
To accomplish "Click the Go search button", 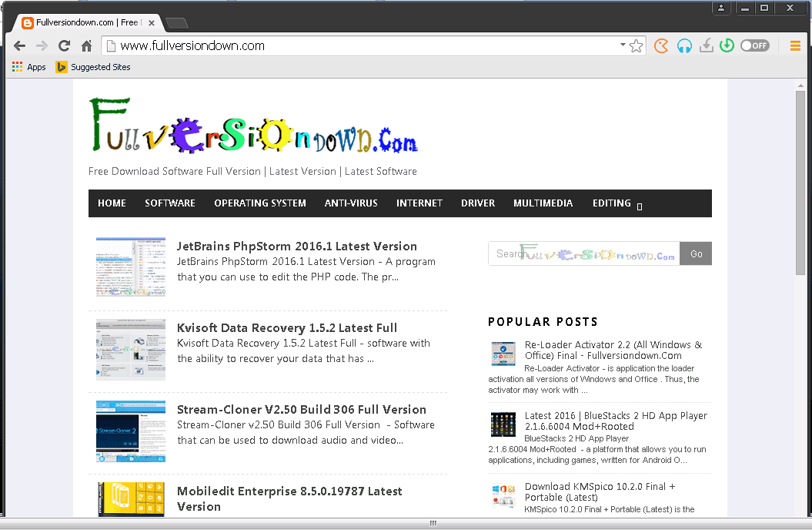I will pyautogui.click(x=696, y=253).
